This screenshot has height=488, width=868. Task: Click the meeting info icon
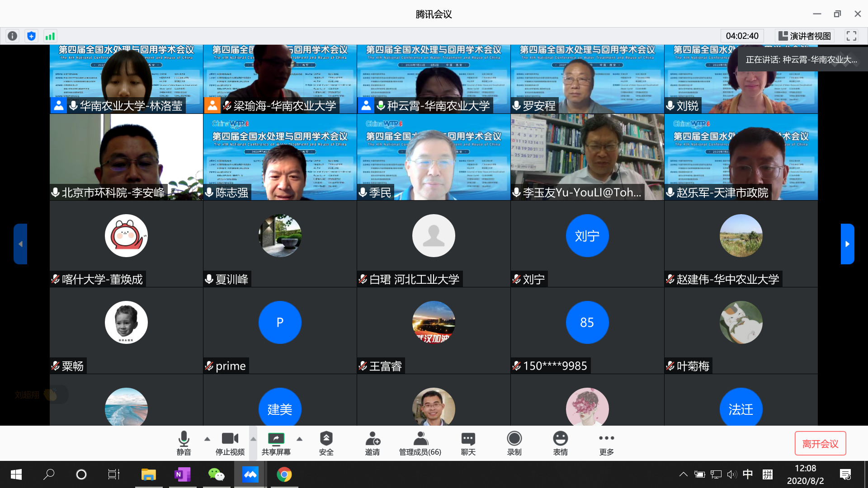click(13, 36)
